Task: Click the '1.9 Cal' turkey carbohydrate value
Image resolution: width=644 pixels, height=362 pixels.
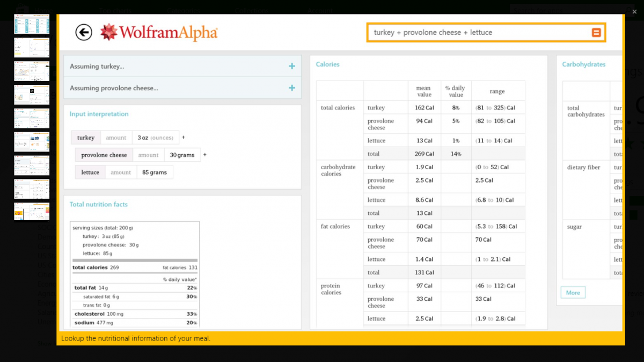Action: click(424, 167)
